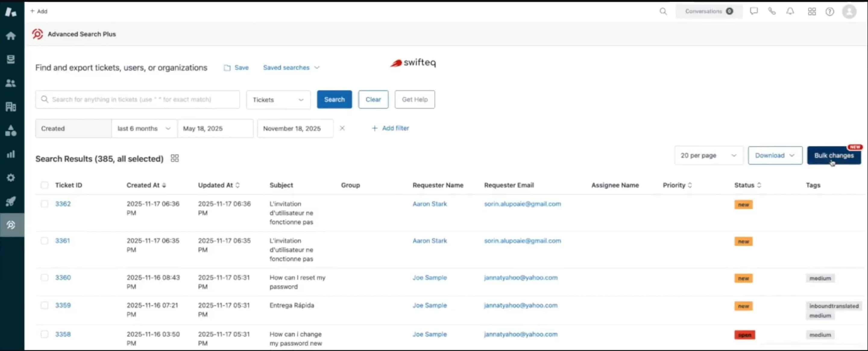The image size is (868, 351).
Task: Open the notifications bell
Action: [x=790, y=11]
